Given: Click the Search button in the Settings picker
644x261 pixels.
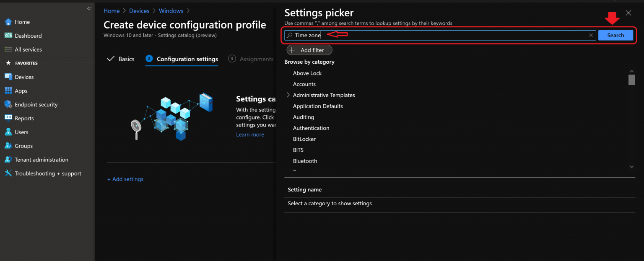Looking at the screenshot, I should pos(615,35).
